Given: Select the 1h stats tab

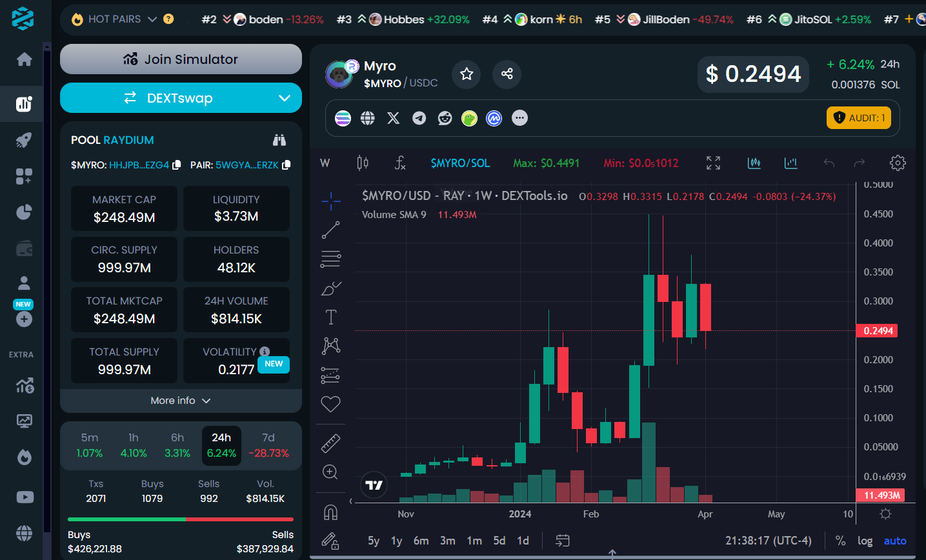Looking at the screenshot, I should (134, 445).
